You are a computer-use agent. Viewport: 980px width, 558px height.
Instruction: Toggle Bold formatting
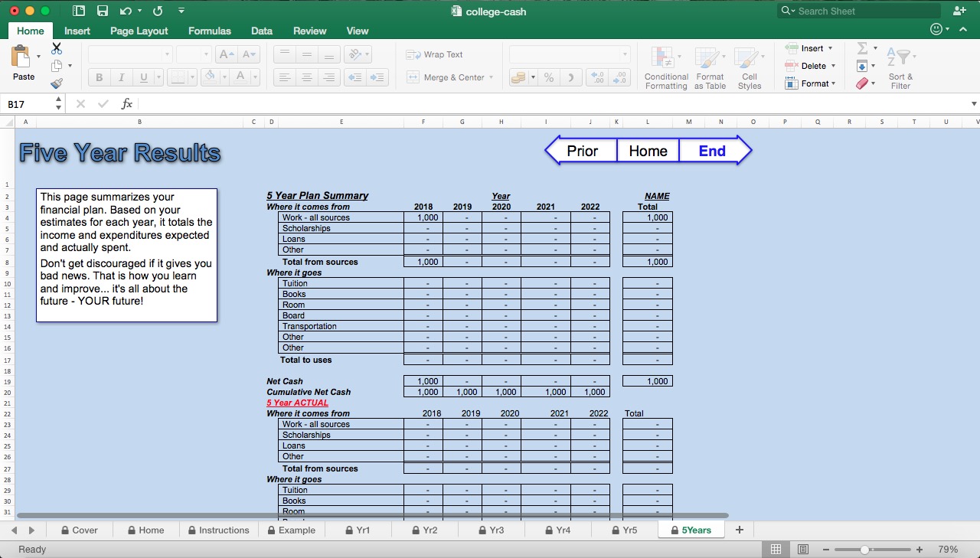pos(99,77)
